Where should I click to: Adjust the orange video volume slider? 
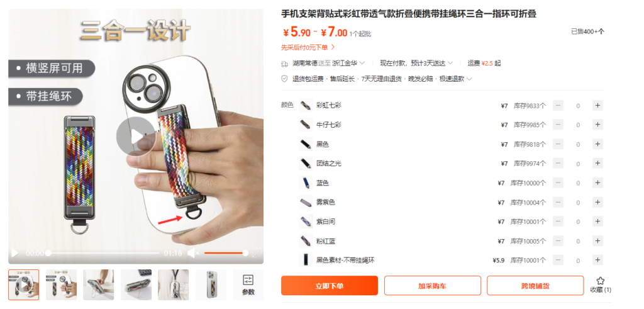(226, 253)
